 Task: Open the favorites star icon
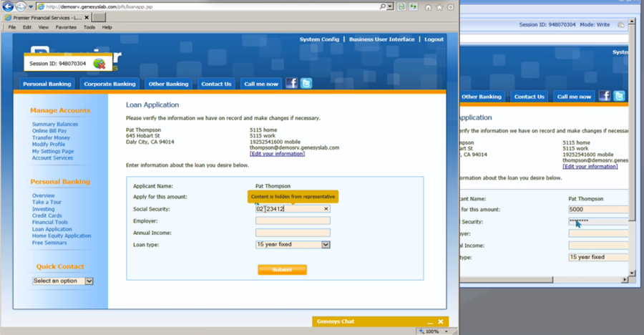[x=439, y=7]
